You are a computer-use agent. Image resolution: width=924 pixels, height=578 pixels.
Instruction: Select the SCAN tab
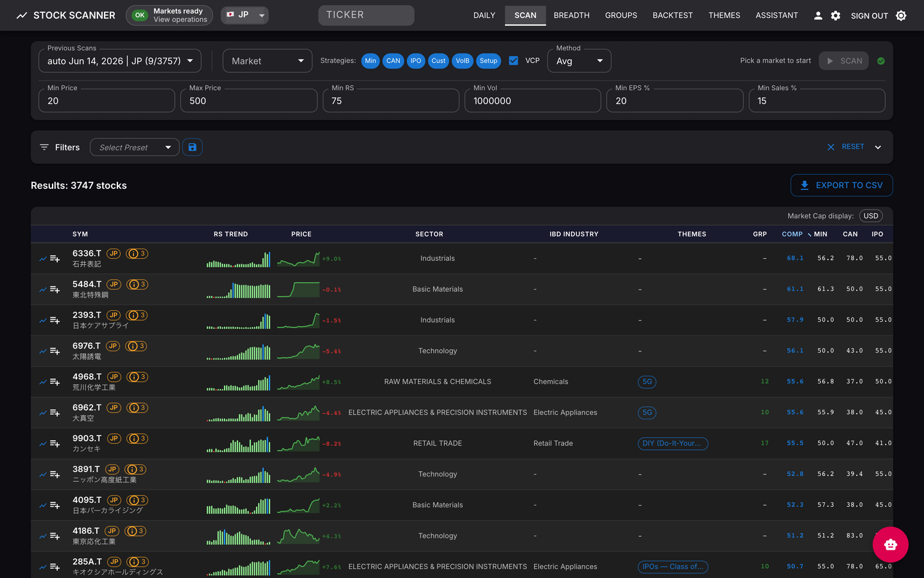[x=526, y=15]
